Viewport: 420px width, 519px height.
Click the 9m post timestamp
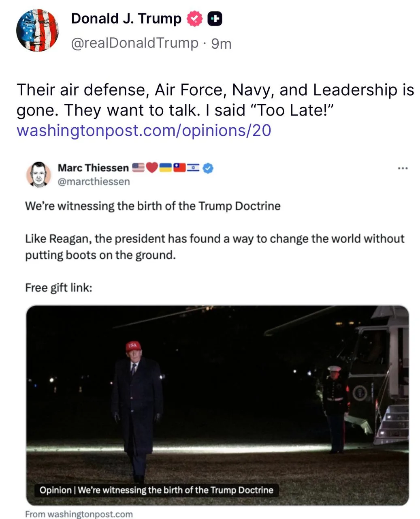[x=221, y=43]
